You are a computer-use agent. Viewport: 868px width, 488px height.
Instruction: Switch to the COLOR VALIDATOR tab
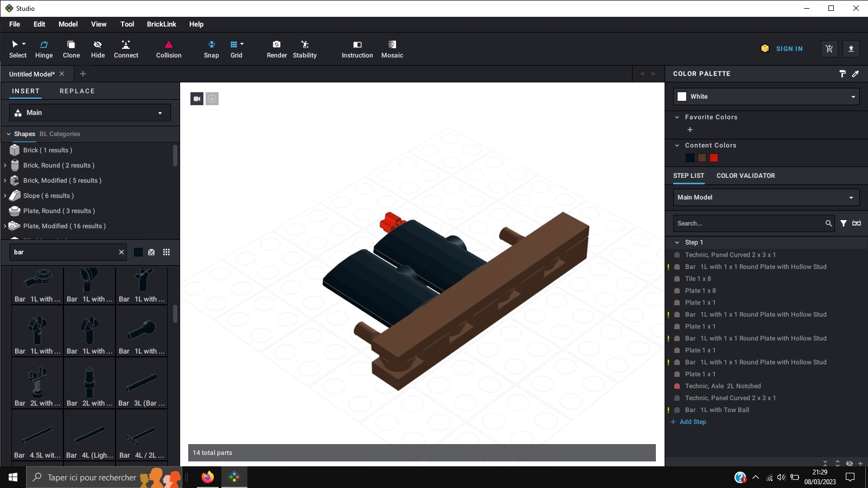coord(745,176)
